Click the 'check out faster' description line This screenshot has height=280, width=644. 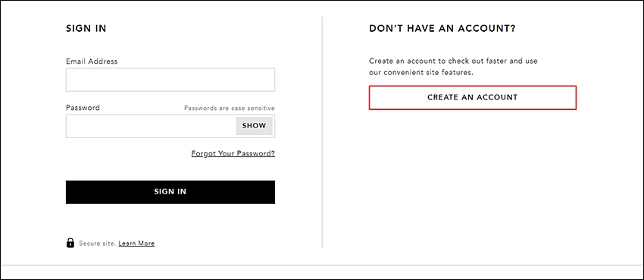pos(453,61)
